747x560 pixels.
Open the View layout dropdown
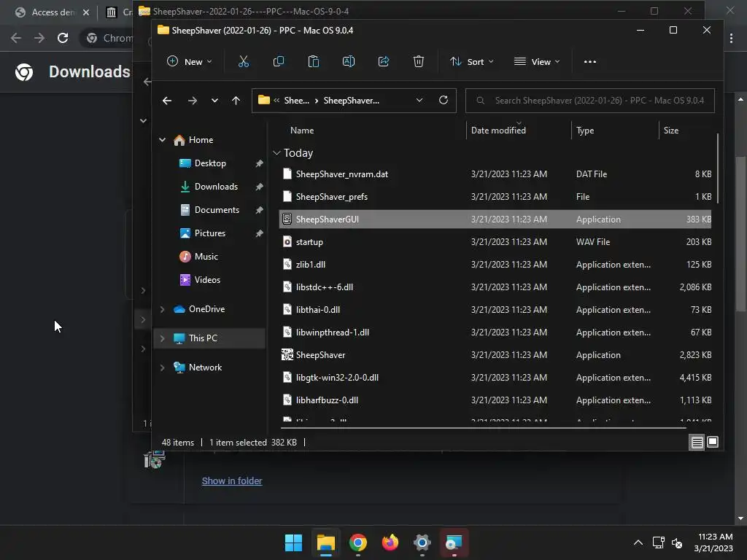tap(537, 61)
